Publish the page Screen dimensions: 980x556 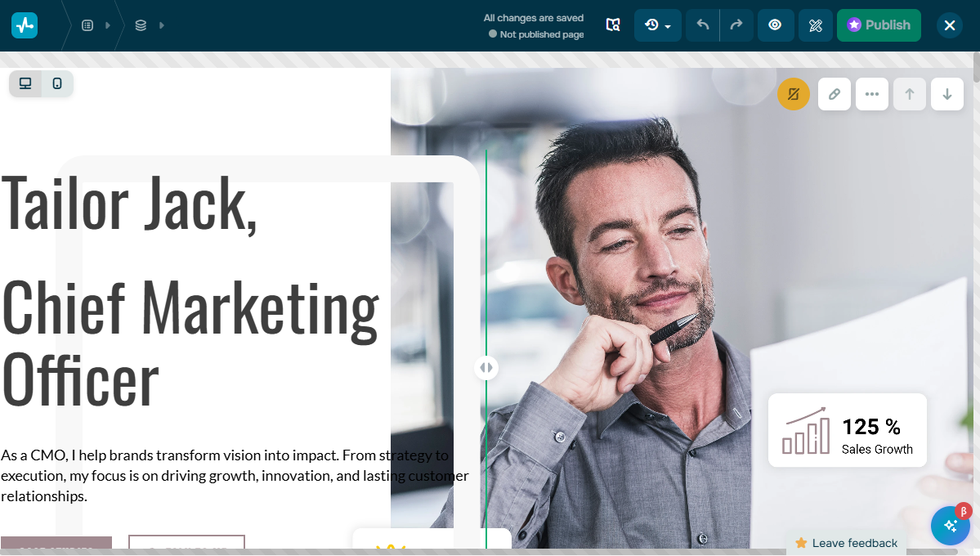click(879, 25)
